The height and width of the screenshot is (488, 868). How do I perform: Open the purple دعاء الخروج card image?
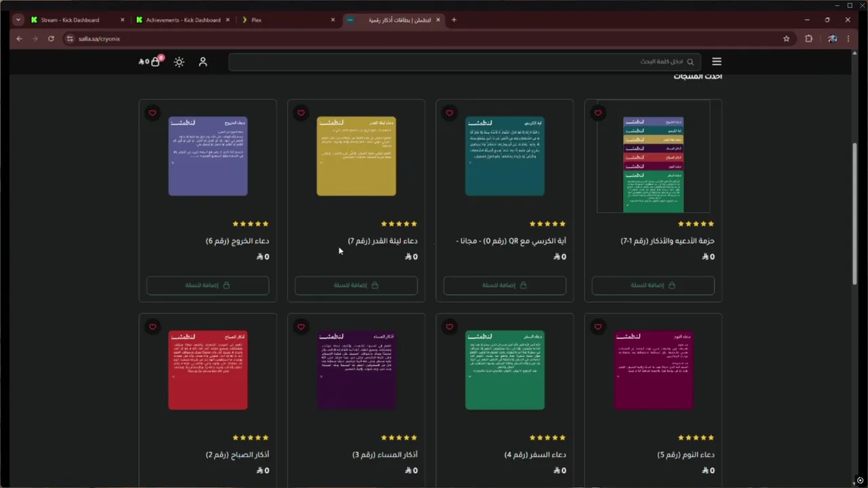tap(208, 157)
